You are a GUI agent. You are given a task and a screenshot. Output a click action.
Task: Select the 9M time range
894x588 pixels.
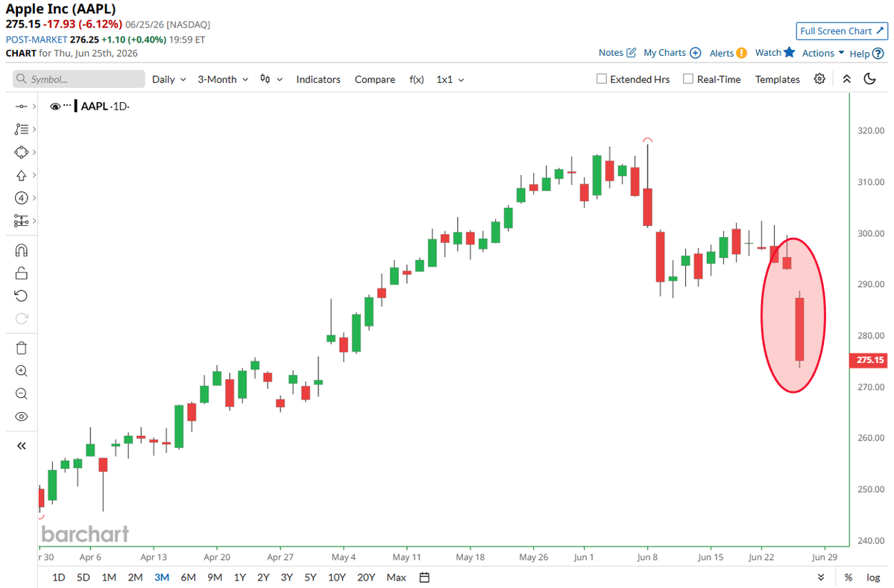click(x=215, y=577)
